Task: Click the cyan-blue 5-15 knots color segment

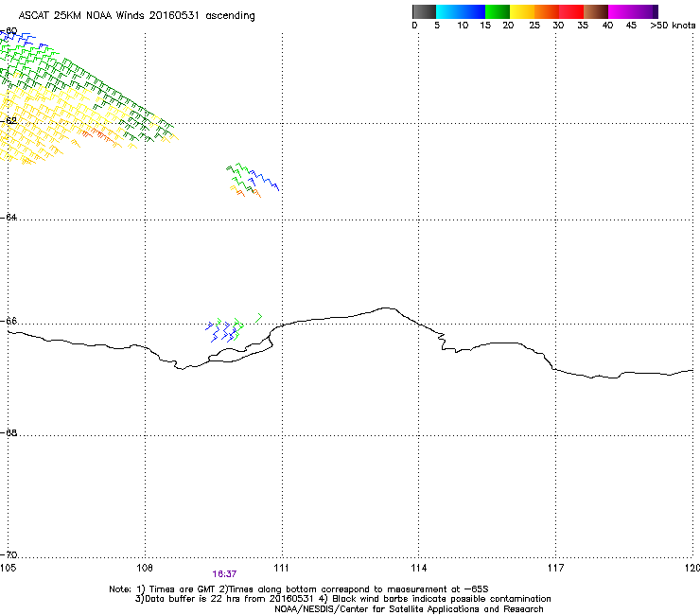Action: click(x=461, y=11)
